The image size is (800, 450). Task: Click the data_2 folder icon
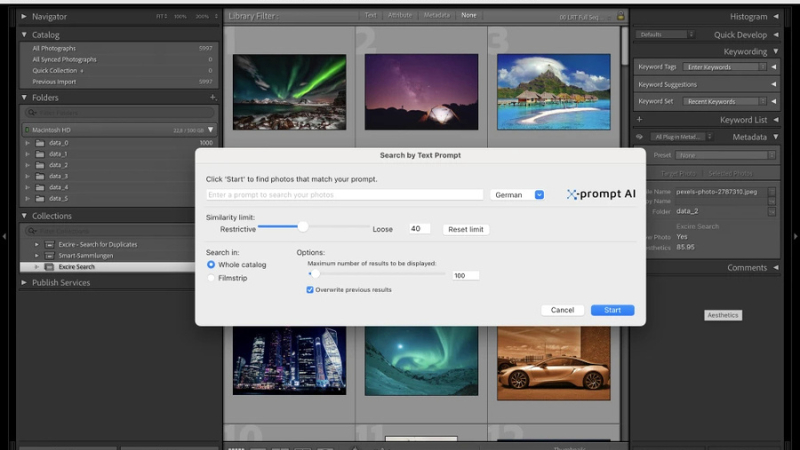(40, 165)
